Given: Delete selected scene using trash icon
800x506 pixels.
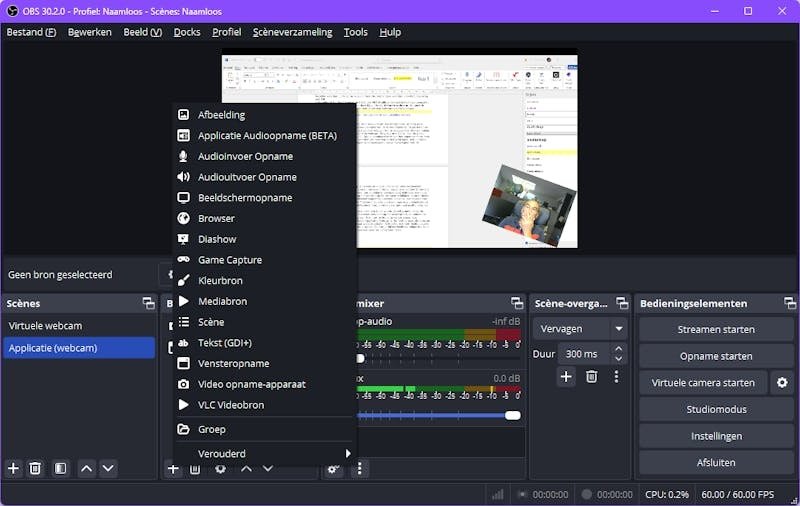Looking at the screenshot, I should click(x=35, y=468).
